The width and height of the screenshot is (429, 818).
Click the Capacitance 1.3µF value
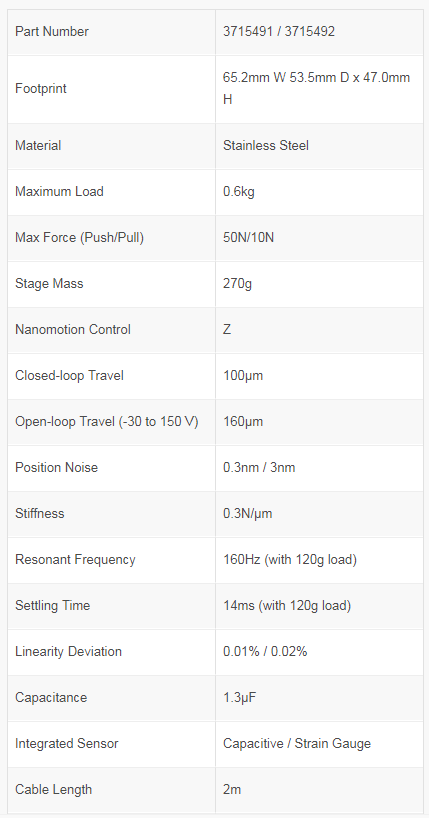[x=240, y=697]
